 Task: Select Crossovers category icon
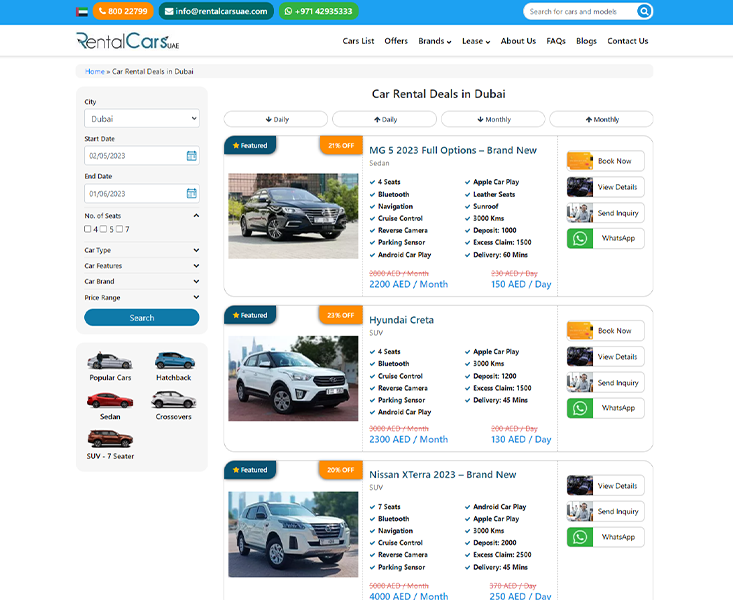point(173,400)
